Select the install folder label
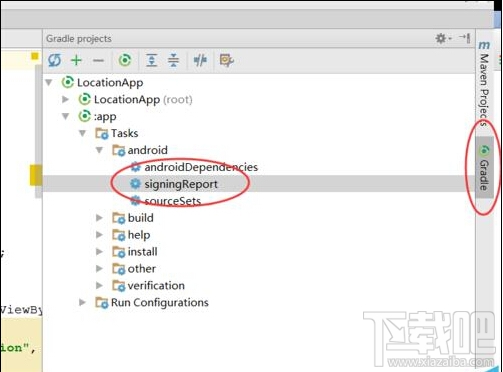Screen dimensions: 503x372 (142, 252)
